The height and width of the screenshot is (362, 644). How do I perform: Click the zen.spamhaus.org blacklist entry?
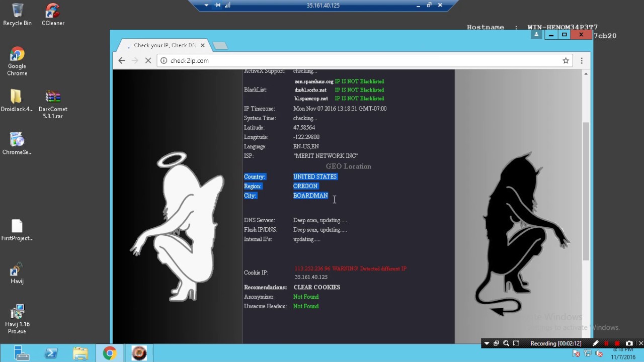314,81
